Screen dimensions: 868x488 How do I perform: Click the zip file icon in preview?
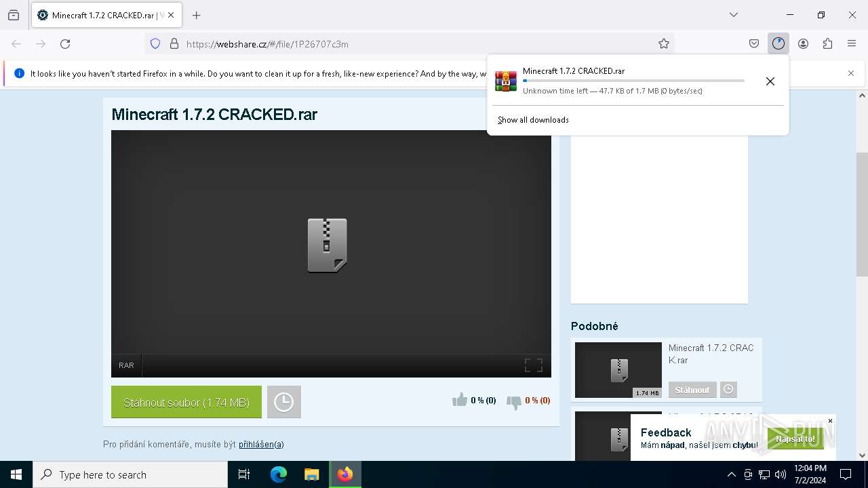point(328,245)
